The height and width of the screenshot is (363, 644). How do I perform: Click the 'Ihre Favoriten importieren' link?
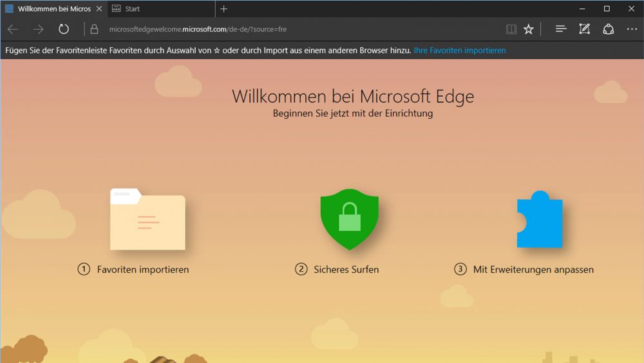(459, 50)
